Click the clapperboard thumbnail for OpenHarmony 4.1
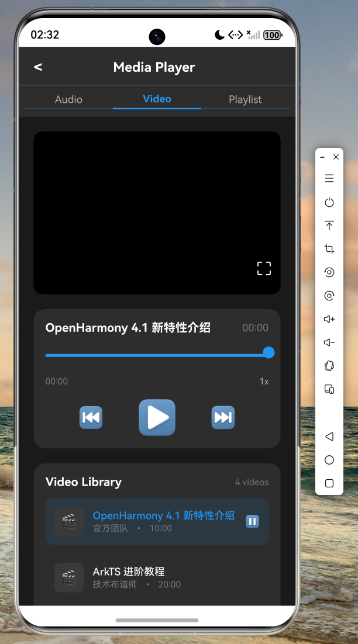The width and height of the screenshot is (358, 644). pos(69,522)
